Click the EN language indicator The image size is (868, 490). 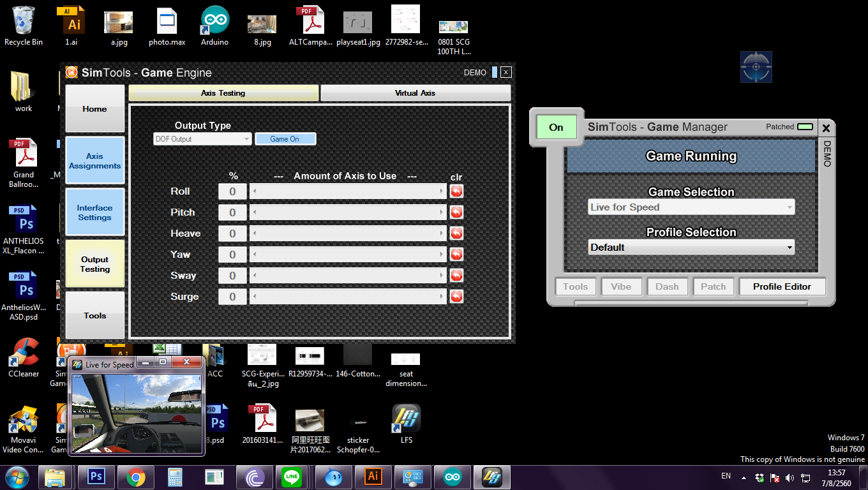(x=726, y=476)
